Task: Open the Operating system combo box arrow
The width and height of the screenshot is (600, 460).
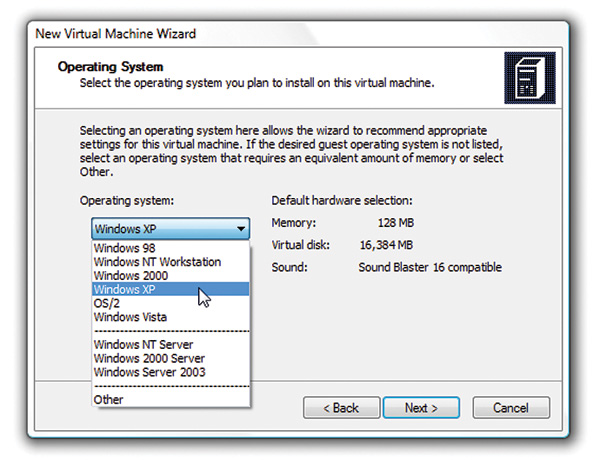Action: [x=241, y=229]
